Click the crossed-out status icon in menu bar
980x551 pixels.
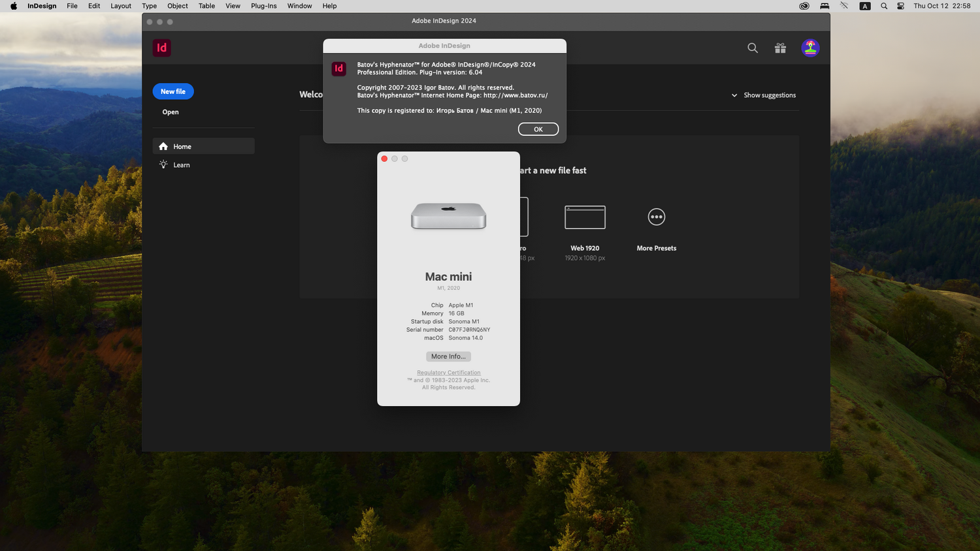pyautogui.click(x=844, y=6)
